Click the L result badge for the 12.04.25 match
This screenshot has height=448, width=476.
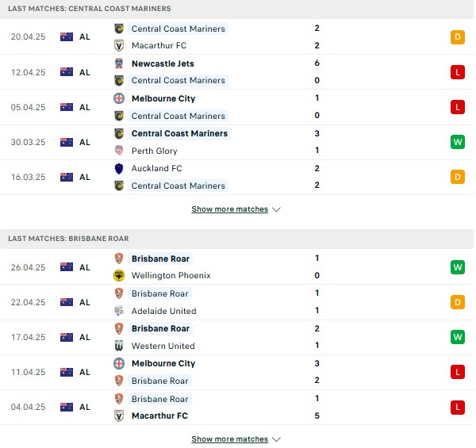(458, 72)
